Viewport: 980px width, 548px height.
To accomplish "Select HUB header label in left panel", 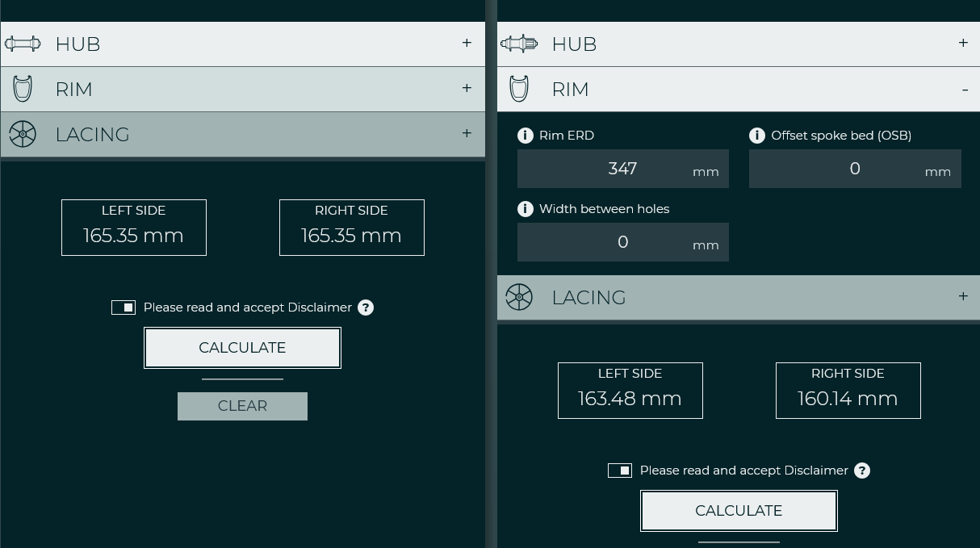I will click(x=78, y=44).
